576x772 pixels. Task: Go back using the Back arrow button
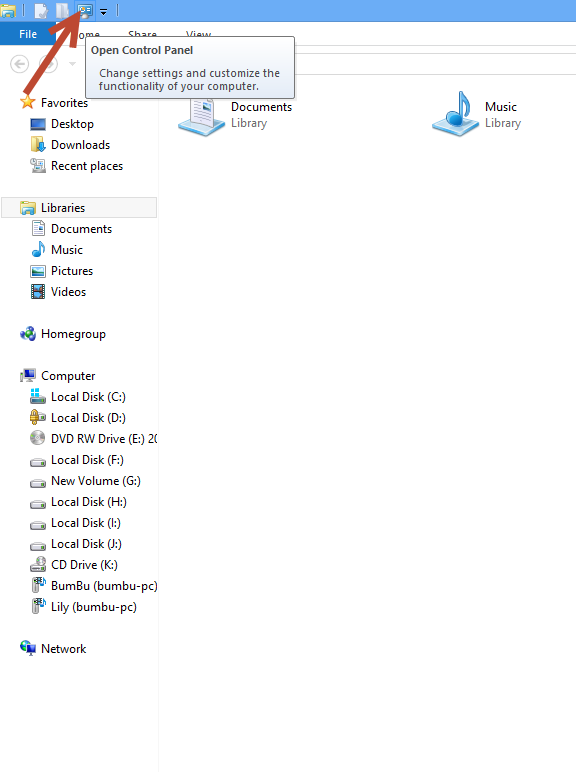pos(20,64)
